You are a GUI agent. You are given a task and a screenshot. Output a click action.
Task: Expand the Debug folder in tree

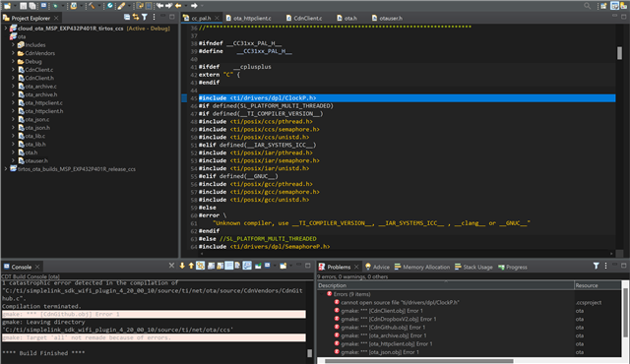(13, 61)
